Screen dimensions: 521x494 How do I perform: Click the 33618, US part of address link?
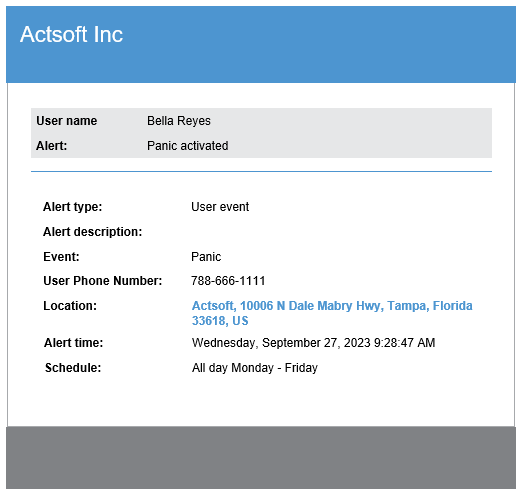(220, 321)
